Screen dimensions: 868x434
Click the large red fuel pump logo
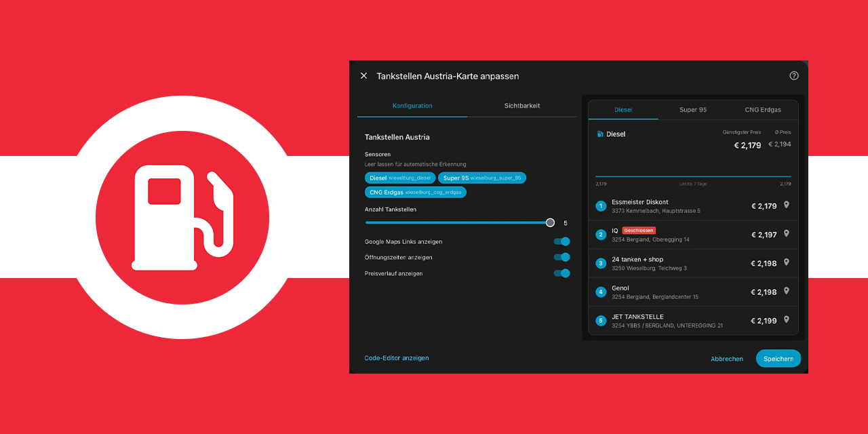coord(182,218)
